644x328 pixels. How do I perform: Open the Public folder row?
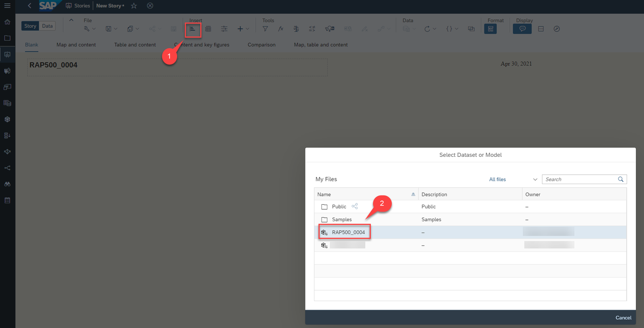[470, 206]
